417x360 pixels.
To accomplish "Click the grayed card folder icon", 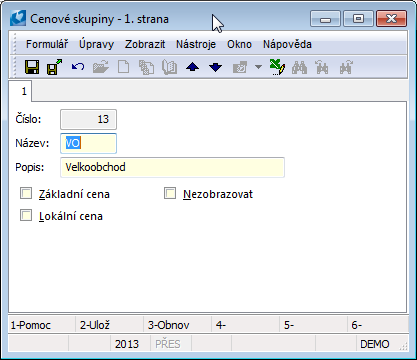I will [240, 67].
